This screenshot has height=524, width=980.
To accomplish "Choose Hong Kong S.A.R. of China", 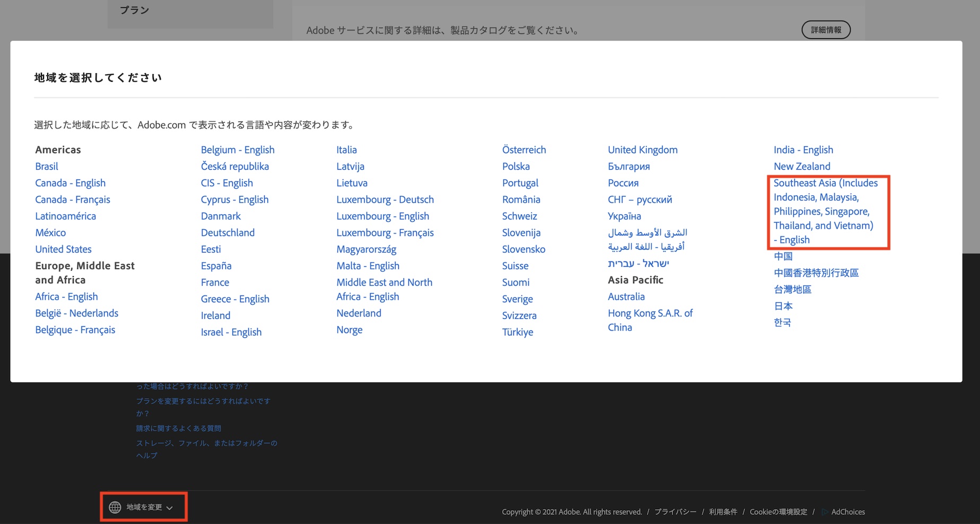I will coord(650,320).
